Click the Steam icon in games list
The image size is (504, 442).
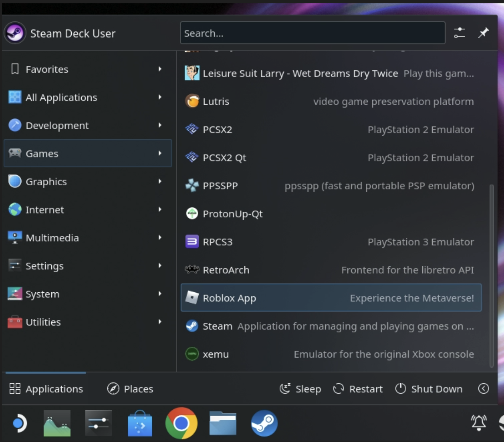coord(192,326)
